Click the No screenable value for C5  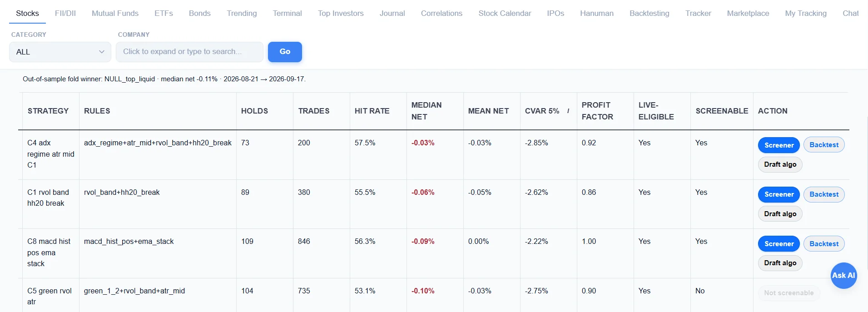pyautogui.click(x=700, y=291)
